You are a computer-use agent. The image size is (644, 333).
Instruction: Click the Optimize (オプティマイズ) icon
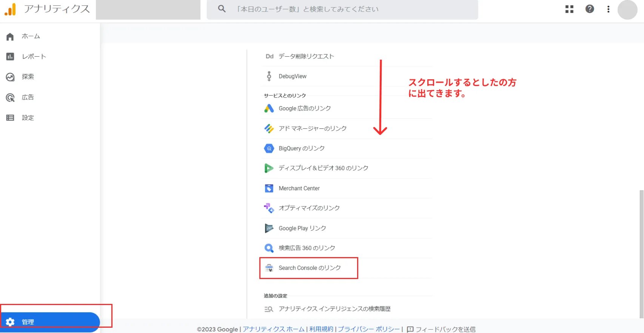(x=269, y=208)
